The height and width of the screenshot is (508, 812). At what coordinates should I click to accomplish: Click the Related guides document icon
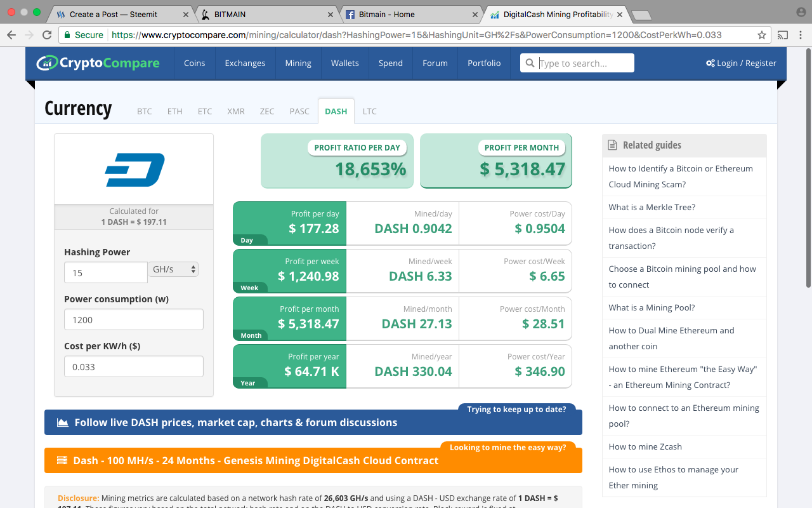point(612,145)
